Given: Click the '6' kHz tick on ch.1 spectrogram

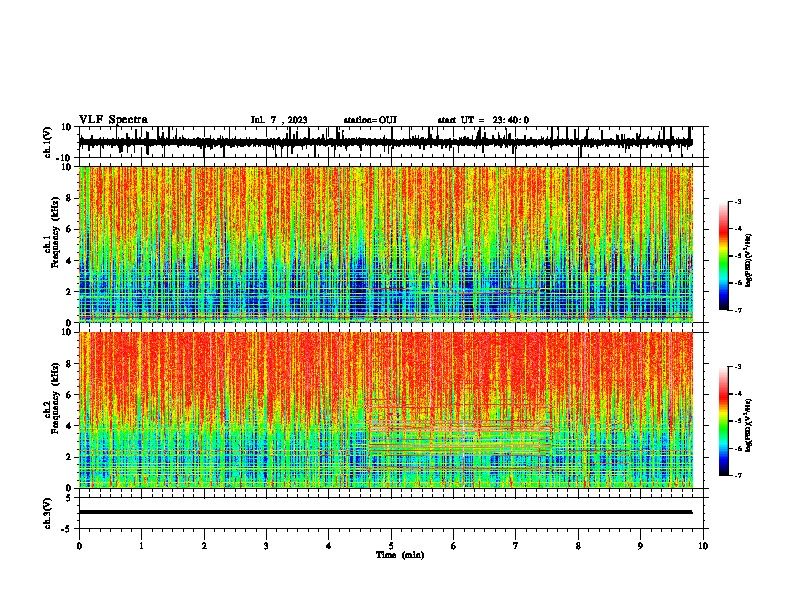Looking at the screenshot, I should click(70, 229).
